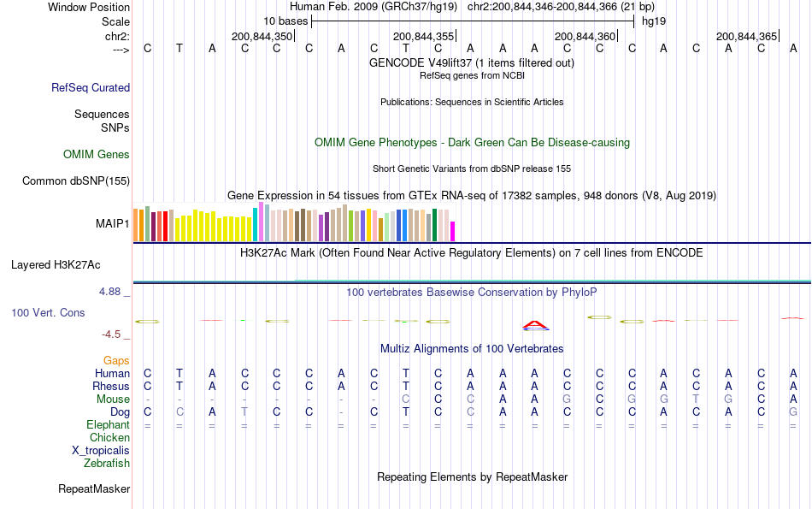Click the dark green bar in MAIP1 chart

tap(434, 225)
